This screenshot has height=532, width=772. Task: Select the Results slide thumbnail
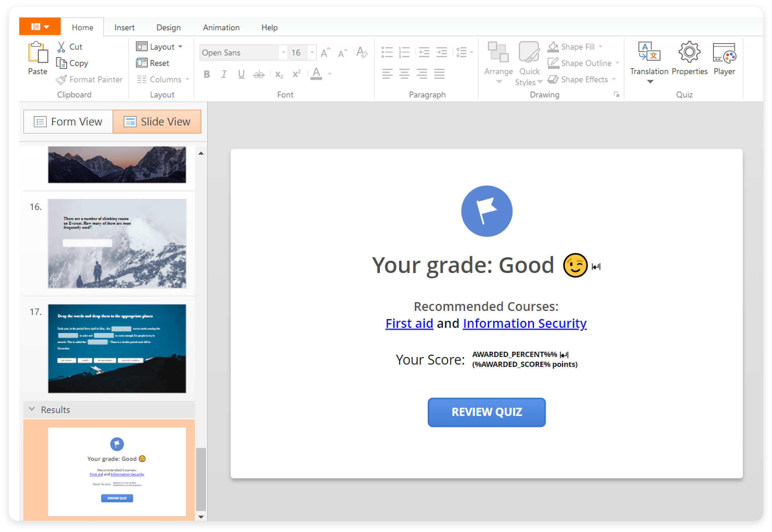[117, 471]
